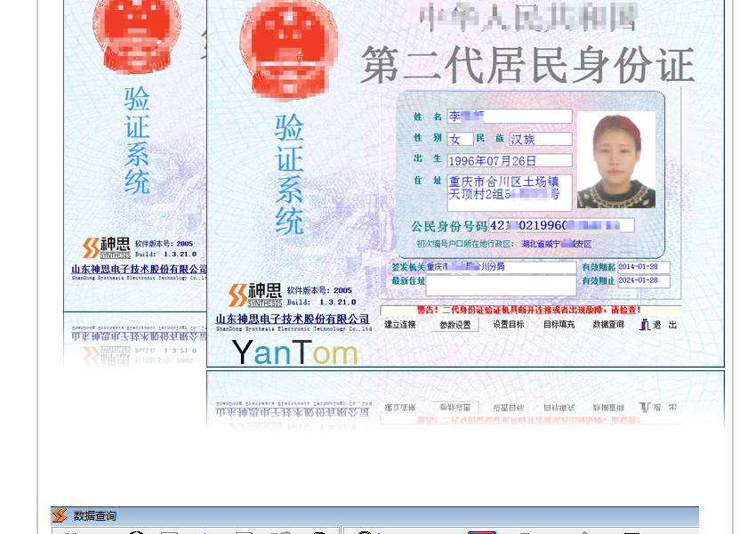Click the 性别 gender field
The image size is (756, 534).
(x=460, y=139)
